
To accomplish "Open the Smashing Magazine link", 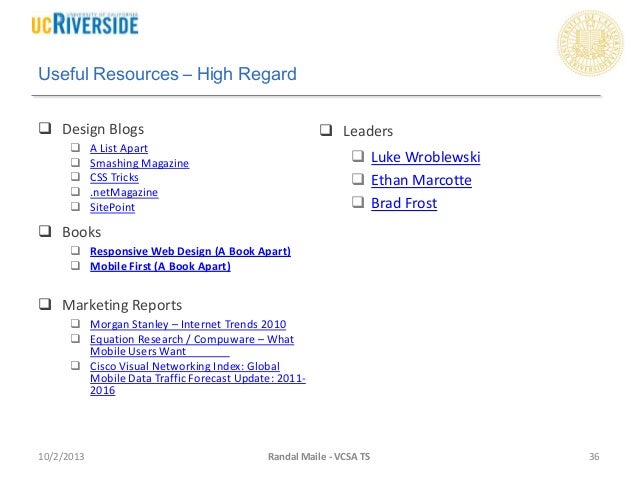I will pyautogui.click(x=139, y=163).
